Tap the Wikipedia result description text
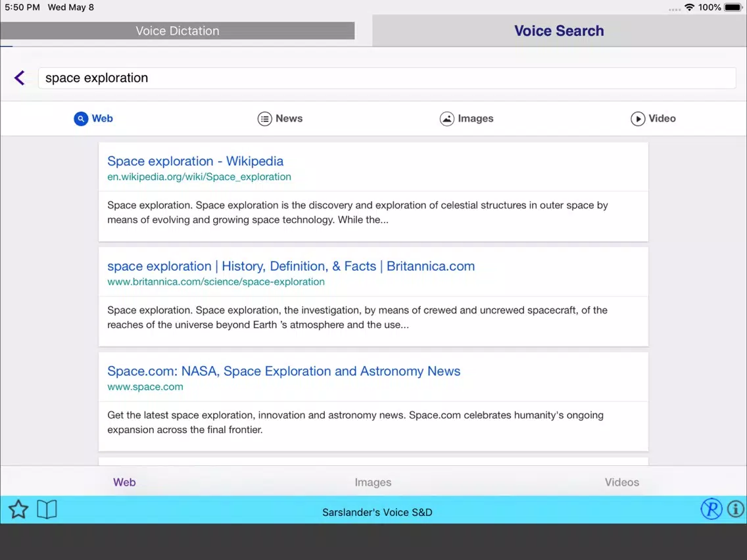The width and height of the screenshot is (747, 560). pyautogui.click(x=357, y=212)
